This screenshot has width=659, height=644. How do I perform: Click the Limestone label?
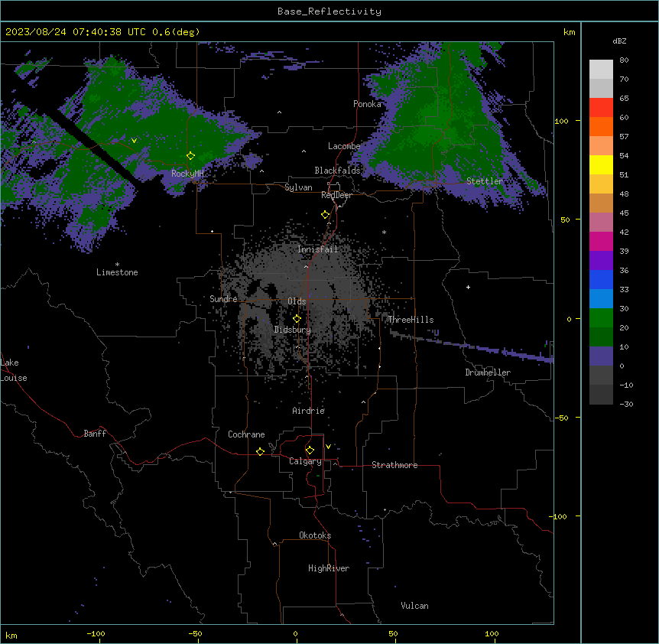(117, 272)
